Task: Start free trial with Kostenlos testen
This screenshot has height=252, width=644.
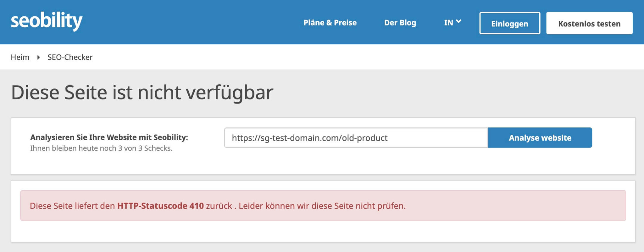Action: [589, 23]
